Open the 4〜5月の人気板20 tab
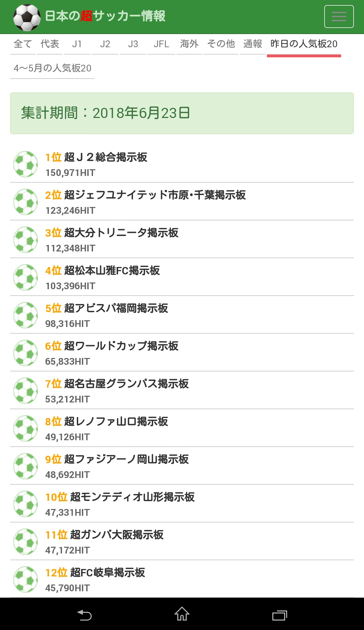The width and height of the screenshot is (364, 630). (x=52, y=68)
